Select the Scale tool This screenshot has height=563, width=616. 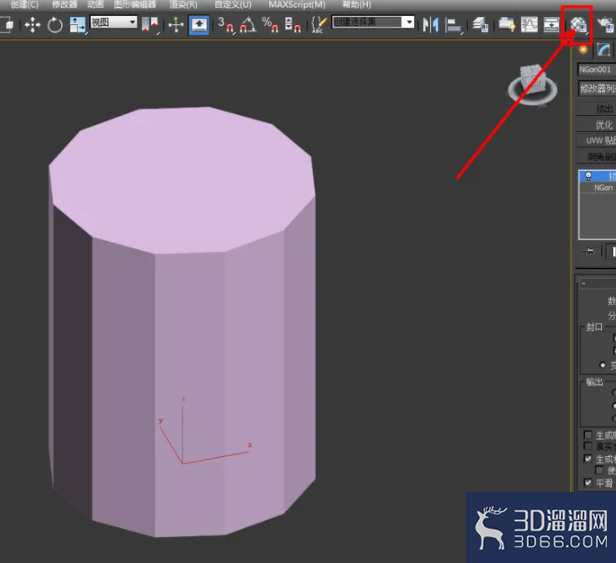tap(77, 25)
